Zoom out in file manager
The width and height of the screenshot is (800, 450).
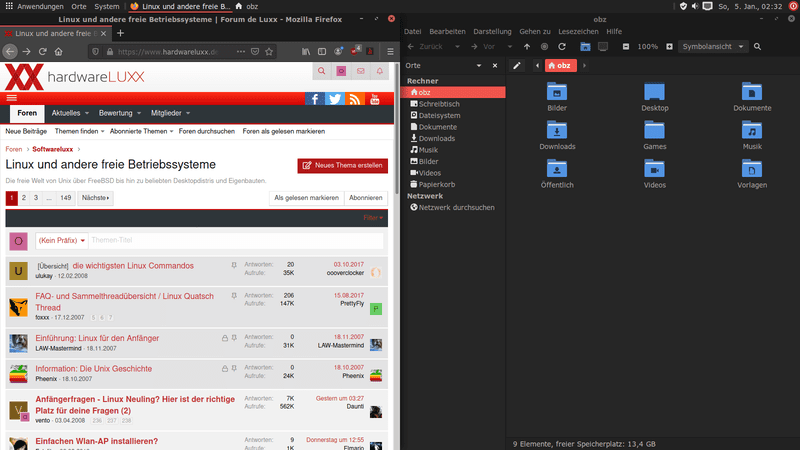coord(626,46)
